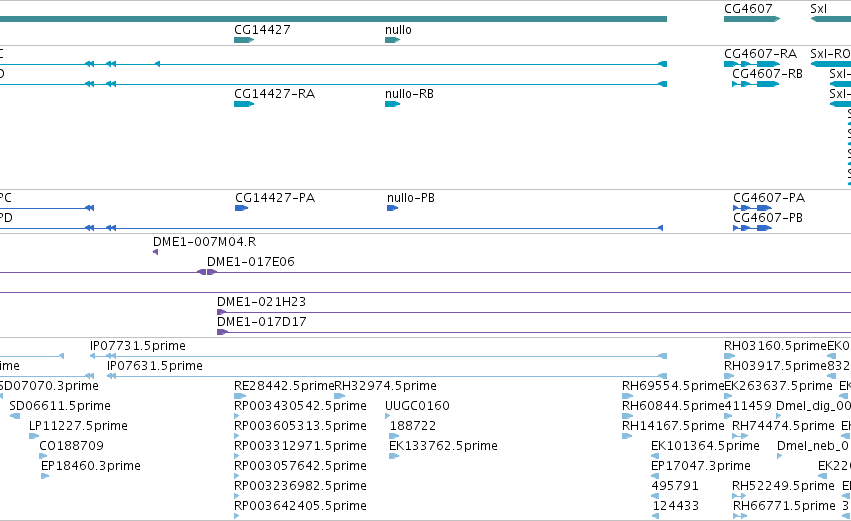Select the CG4607-PB protein feature
The image size is (851, 521).
752,228
